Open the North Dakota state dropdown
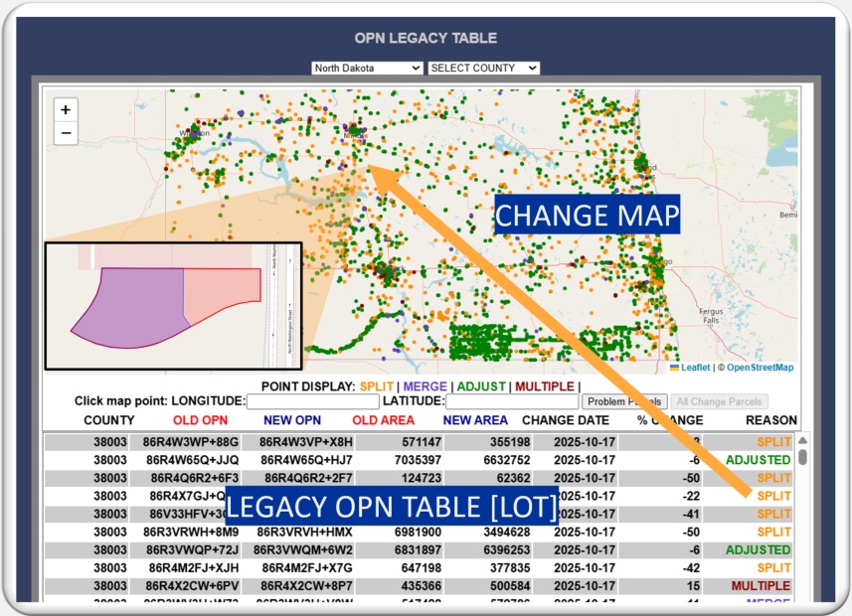Viewport: 852px width, 616px height. tap(367, 68)
